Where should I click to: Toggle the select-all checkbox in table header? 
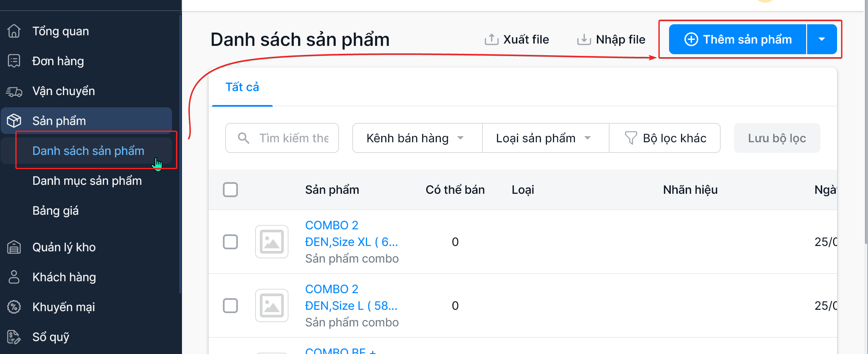click(230, 189)
